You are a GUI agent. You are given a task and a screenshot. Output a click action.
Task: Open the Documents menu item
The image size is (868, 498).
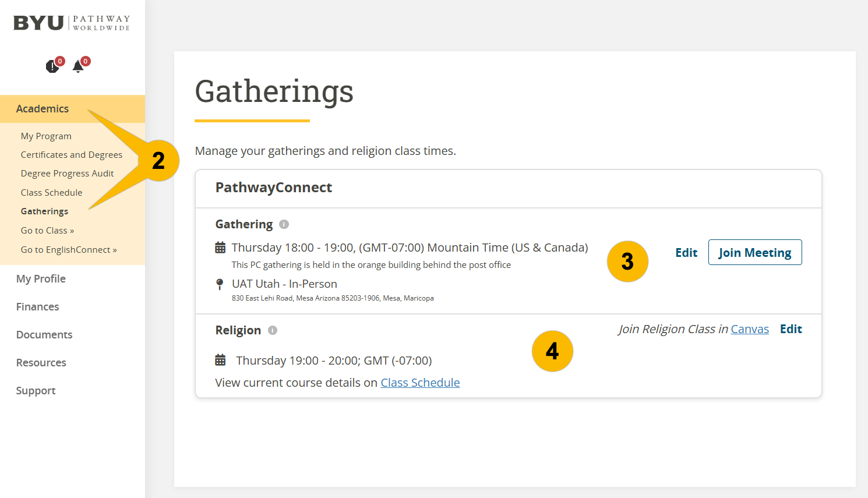click(x=44, y=335)
